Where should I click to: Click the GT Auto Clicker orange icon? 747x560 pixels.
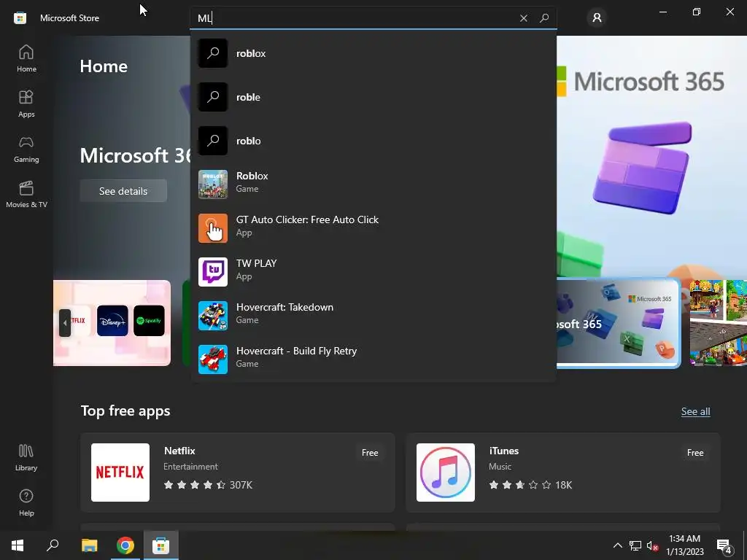pyautogui.click(x=213, y=228)
